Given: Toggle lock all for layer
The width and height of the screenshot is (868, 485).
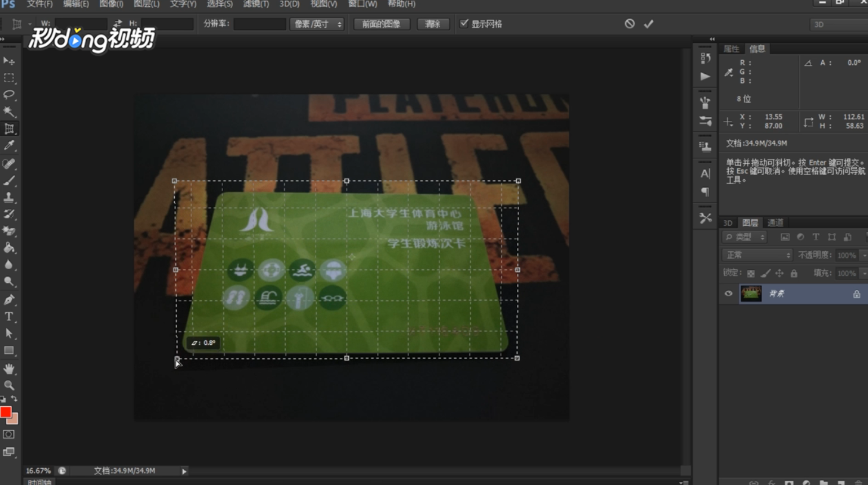Looking at the screenshot, I should pos(794,273).
